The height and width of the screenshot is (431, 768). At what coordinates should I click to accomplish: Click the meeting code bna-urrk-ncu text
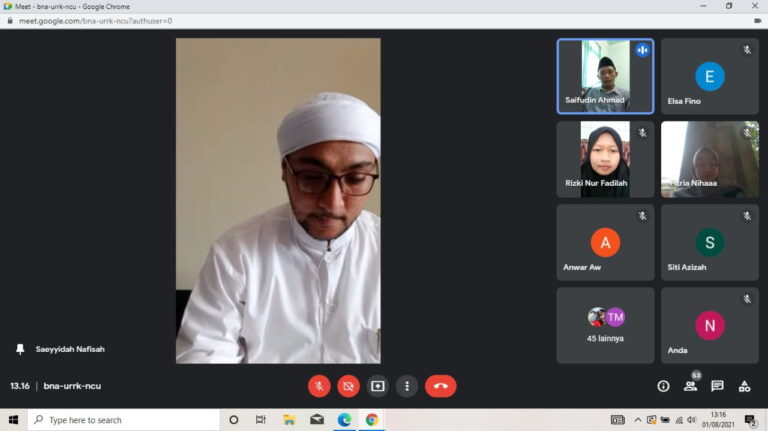click(x=72, y=386)
